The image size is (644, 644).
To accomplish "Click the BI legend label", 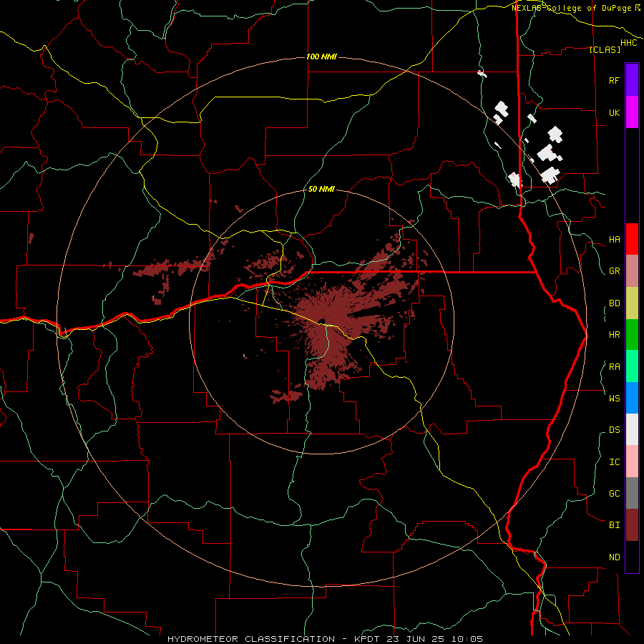I will coord(615,525).
